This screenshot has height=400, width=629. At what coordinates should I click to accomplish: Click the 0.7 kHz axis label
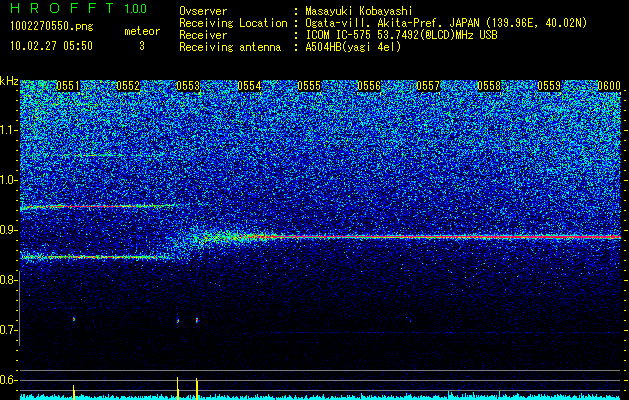(8, 330)
